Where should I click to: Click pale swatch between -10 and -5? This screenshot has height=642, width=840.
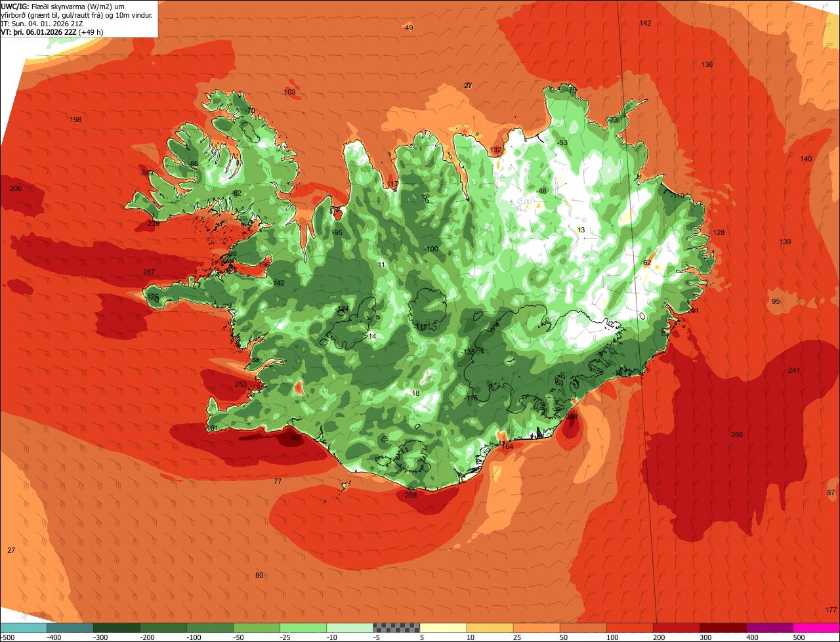(x=349, y=628)
